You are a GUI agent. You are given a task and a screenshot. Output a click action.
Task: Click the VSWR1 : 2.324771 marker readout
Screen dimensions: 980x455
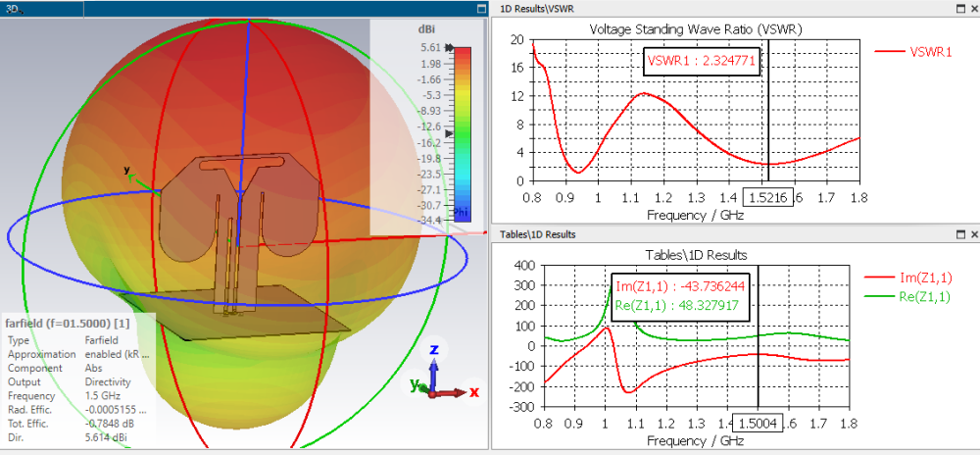[702, 61]
